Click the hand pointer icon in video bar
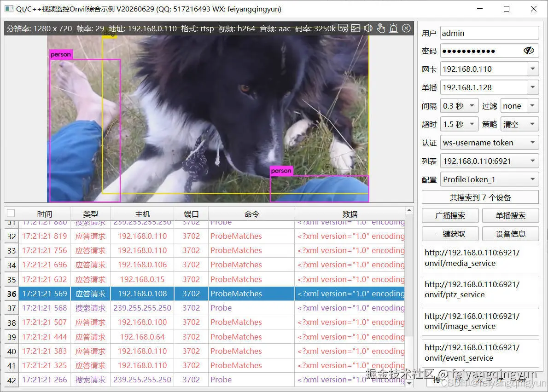 381,28
